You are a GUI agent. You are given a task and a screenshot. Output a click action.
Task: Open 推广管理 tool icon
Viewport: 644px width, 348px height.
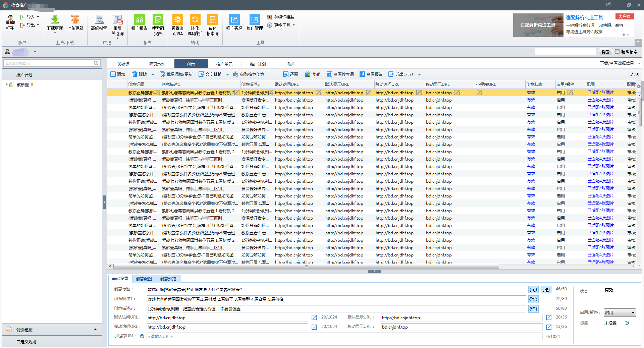255,20
